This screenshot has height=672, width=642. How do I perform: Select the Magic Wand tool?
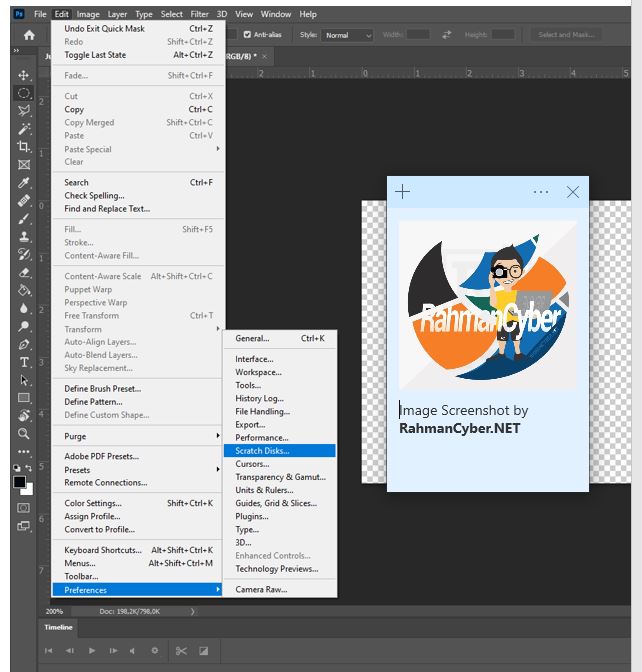24,129
